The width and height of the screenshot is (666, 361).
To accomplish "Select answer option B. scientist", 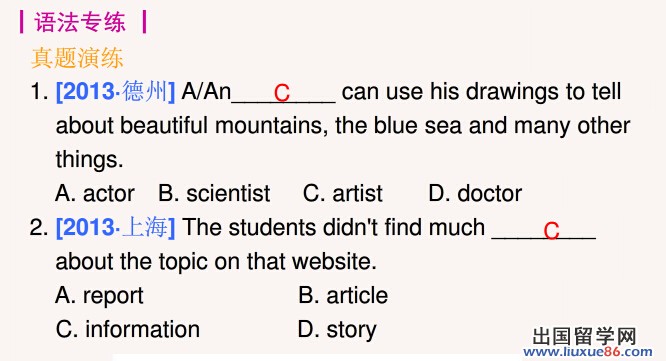I will pyautogui.click(x=214, y=194).
